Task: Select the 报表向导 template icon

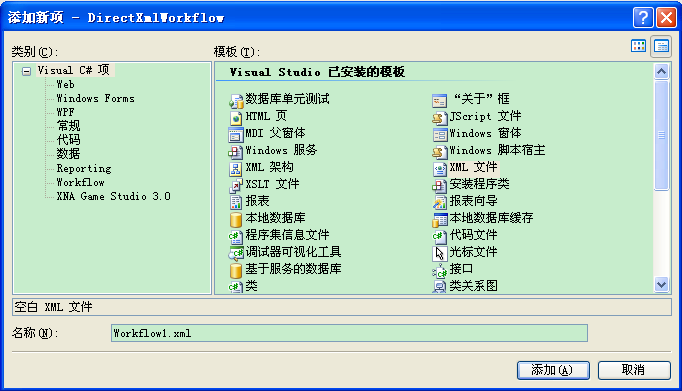Action: click(439, 202)
